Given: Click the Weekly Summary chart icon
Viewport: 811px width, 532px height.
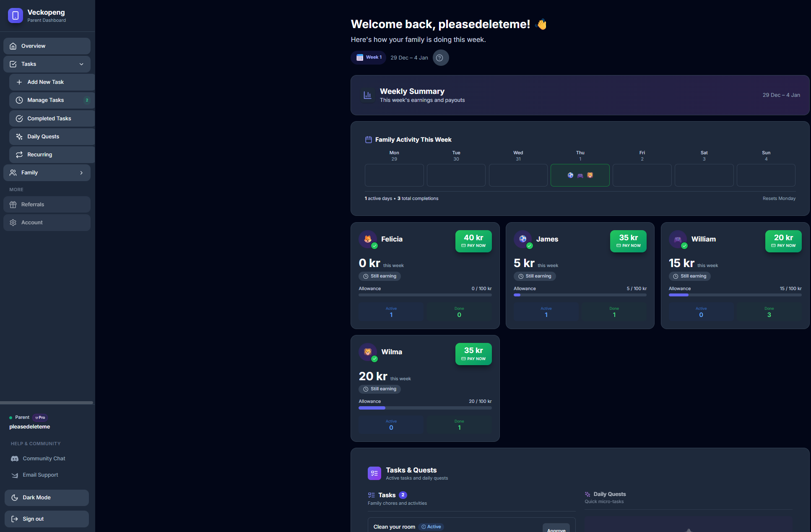Looking at the screenshot, I should [367, 95].
